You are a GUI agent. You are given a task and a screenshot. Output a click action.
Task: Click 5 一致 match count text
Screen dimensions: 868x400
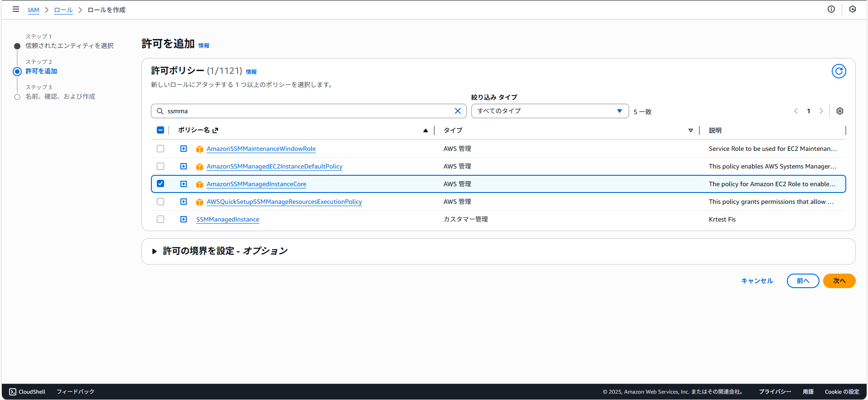tap(642, 112)
